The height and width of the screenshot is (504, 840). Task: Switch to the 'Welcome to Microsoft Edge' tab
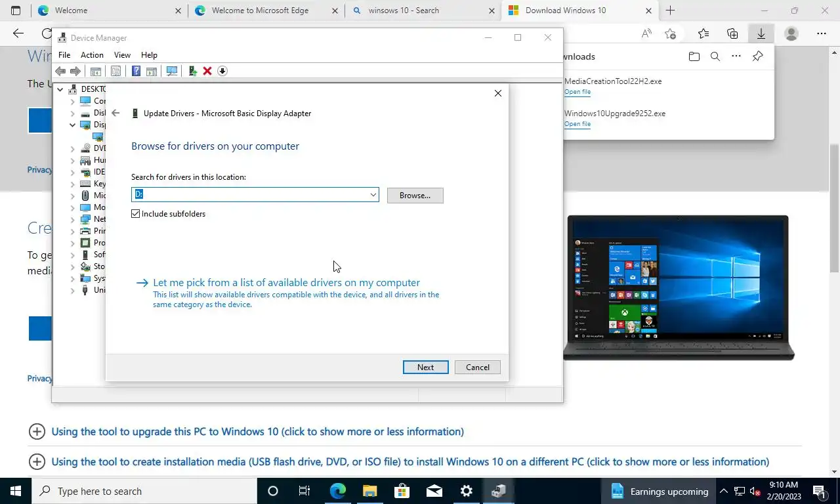[x=266, y=10]
